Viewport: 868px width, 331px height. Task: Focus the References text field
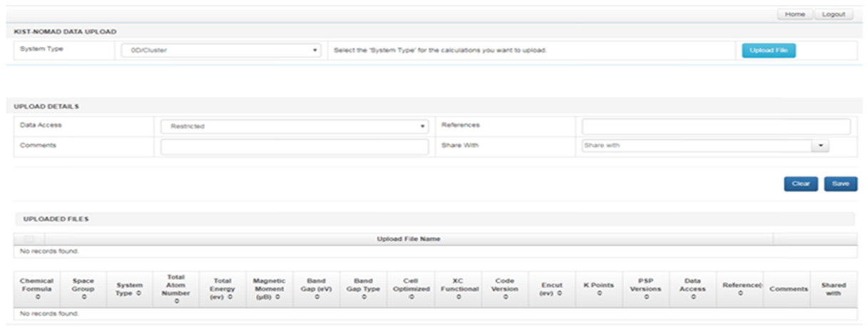[x=716, y=126]
